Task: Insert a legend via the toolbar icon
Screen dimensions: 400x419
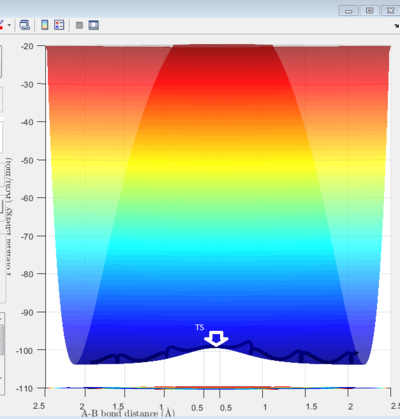Action: click(x=59, y=25)
